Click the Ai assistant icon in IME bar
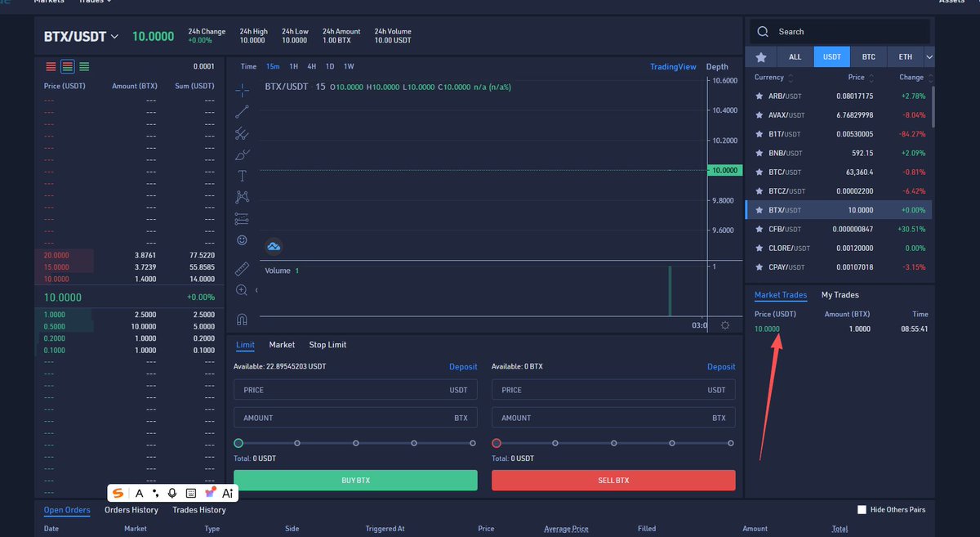 point(228,493)
